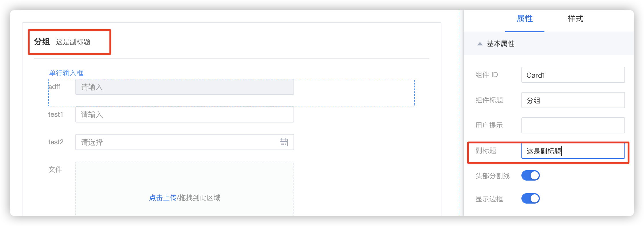Switch to the 样式 tab
The height and width of the screenshot is (226, 644).
pos(575,19)
